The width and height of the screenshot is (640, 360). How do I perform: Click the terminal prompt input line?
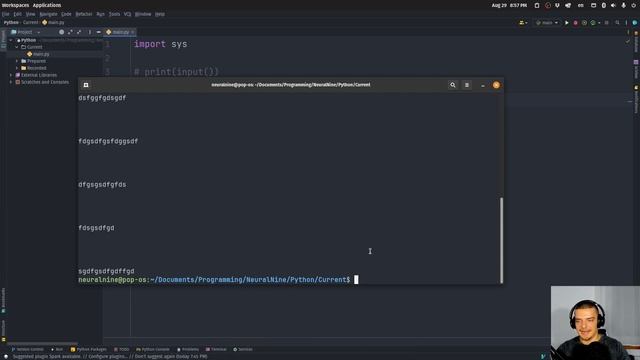[x=218, y=280]
